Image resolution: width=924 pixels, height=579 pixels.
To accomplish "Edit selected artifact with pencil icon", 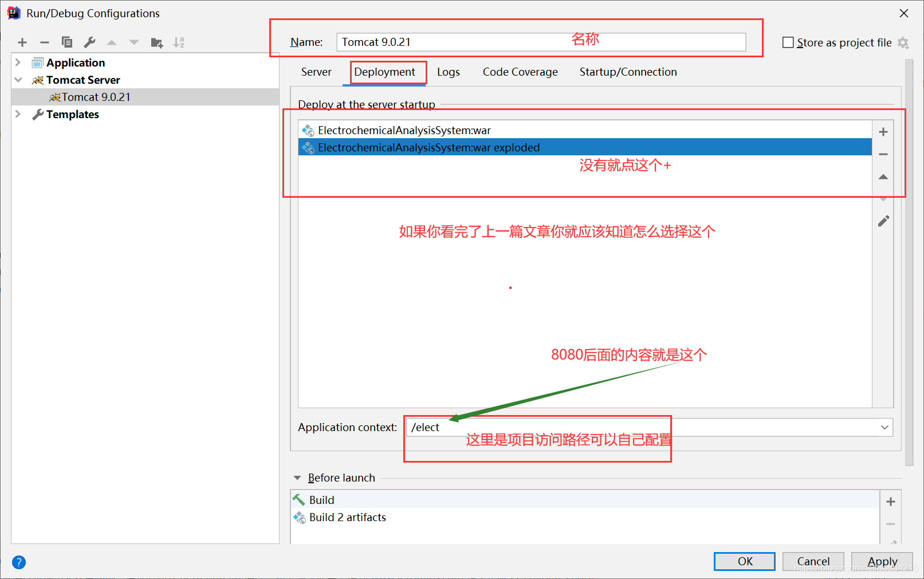I will click(883, 221).
